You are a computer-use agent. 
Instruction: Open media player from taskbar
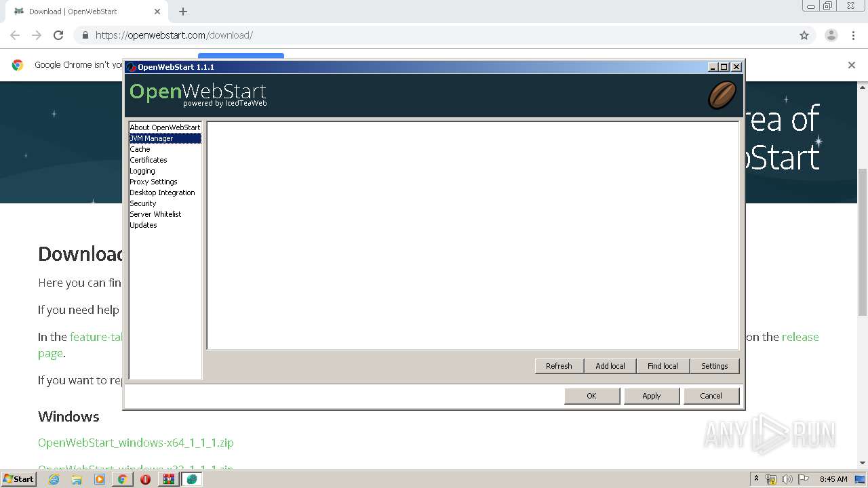pyautogui.click(x=100, y=479)
